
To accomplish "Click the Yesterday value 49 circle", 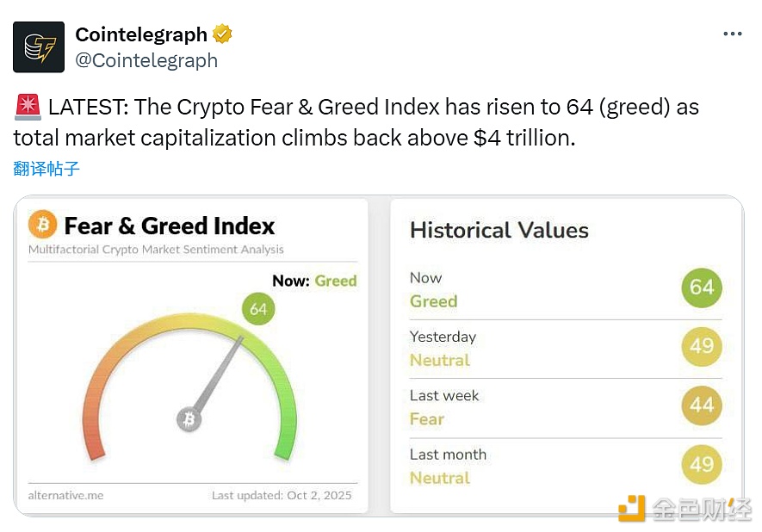I will (702, 346).
